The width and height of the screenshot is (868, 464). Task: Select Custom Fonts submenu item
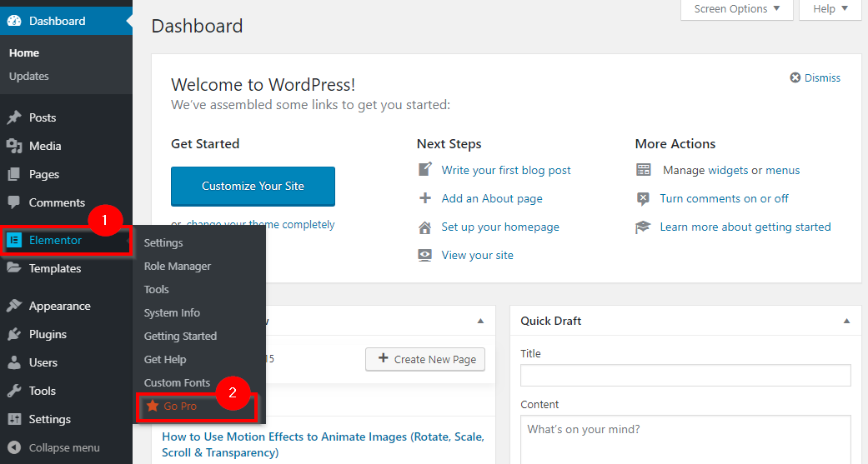[x=177, y=382]
